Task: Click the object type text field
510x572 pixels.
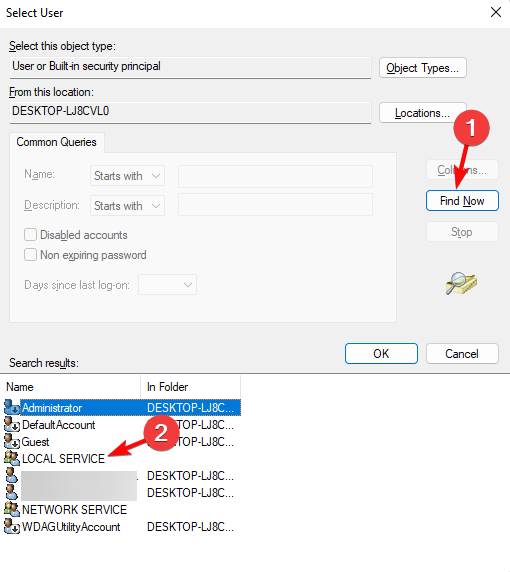Action: click(x=190, y=67)
